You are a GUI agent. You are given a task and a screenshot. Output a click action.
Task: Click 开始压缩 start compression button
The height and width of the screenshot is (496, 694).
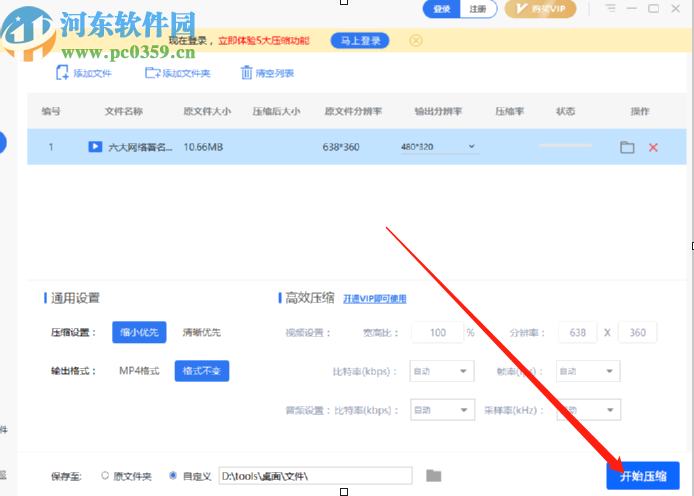pos(643,476)
